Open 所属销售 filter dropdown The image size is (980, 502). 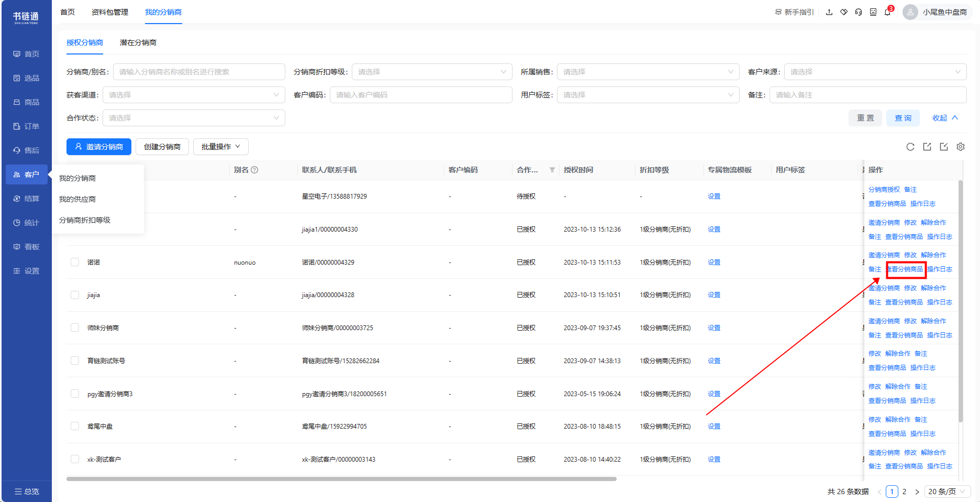click(648, 72)
